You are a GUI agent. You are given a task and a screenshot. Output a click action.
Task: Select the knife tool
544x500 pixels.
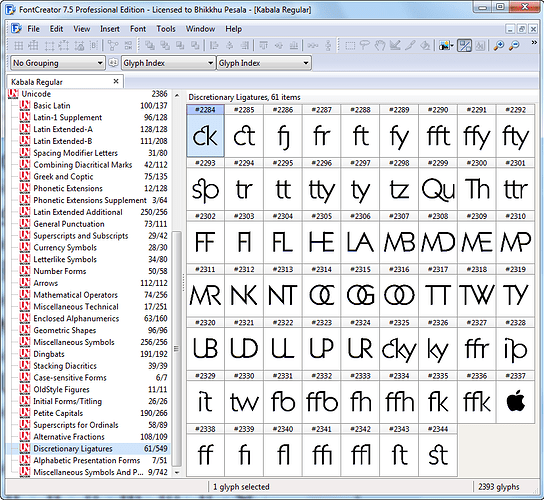click(x=410, y=45)
